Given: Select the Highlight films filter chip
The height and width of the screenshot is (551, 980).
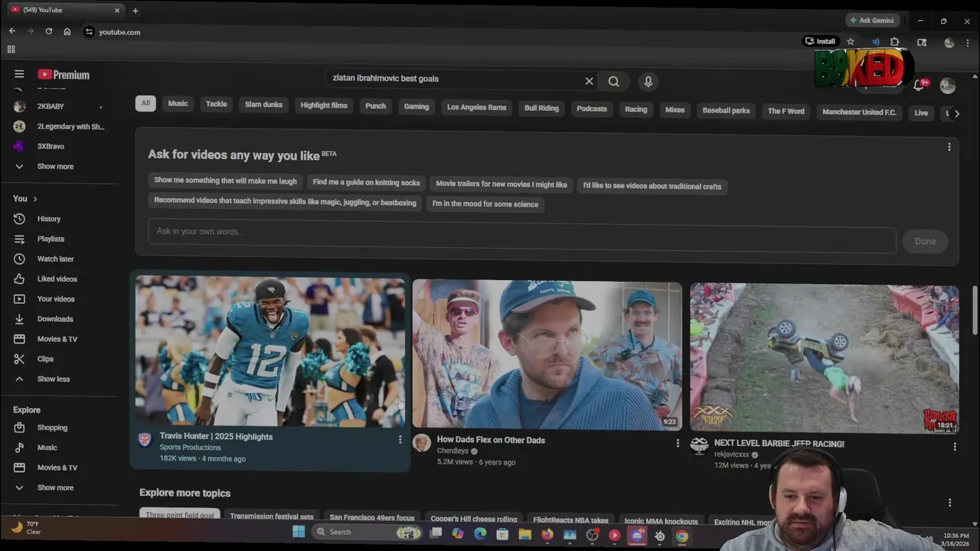Looking at the screenshot, I should point(324,106).
